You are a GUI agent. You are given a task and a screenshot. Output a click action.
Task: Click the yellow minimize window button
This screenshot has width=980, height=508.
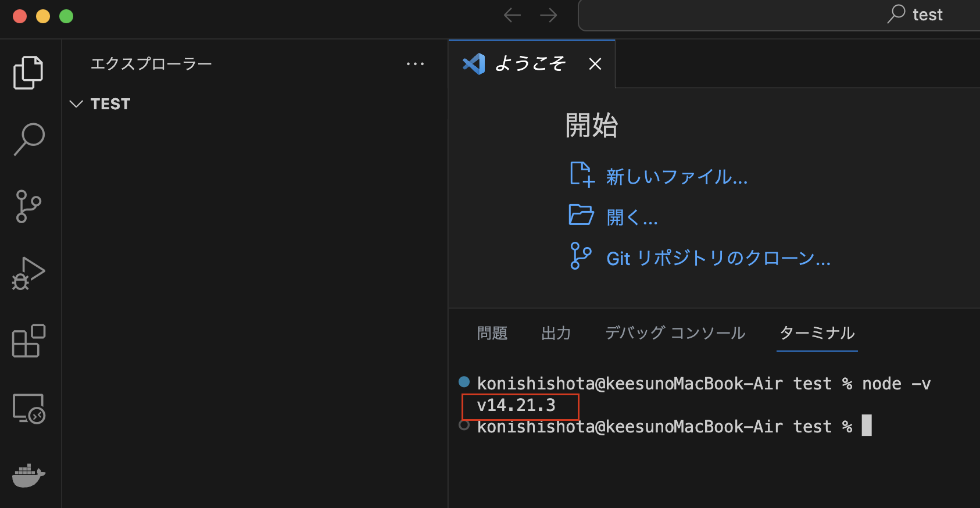pos(43,16)
